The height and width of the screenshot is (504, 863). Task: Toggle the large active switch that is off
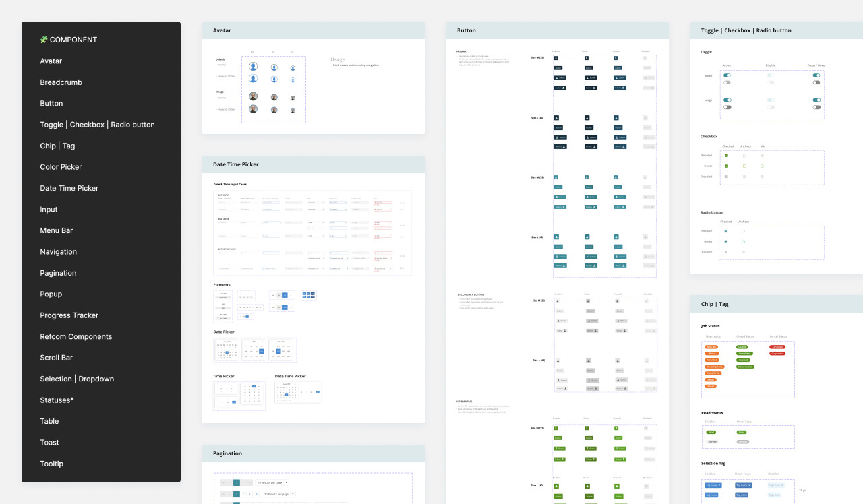[727, 107]
